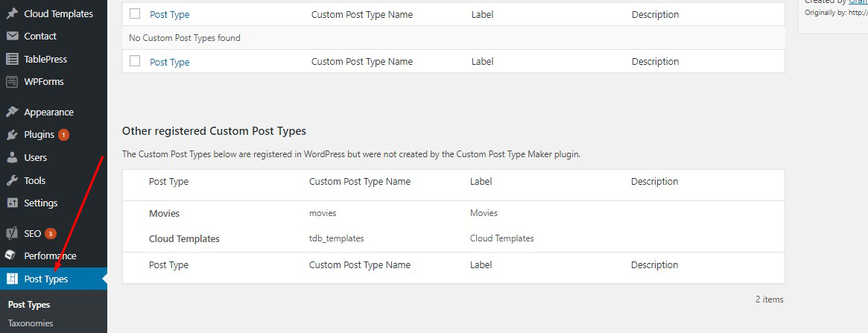Click the Cloud Templates pin icon

click(12, 13)
